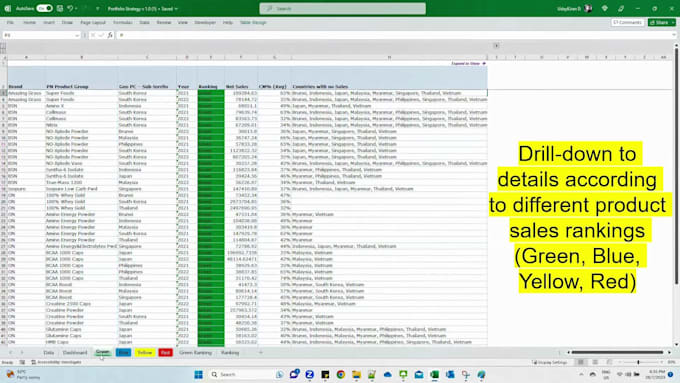
Task: Click the Insert Function fx icon
Action: [110, 35]
